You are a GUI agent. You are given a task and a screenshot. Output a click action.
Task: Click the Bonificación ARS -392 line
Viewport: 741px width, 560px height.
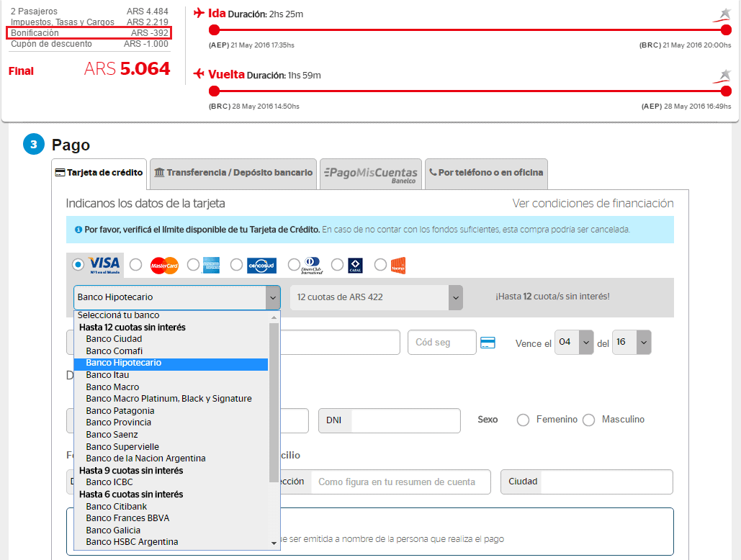tap(89, 33)
